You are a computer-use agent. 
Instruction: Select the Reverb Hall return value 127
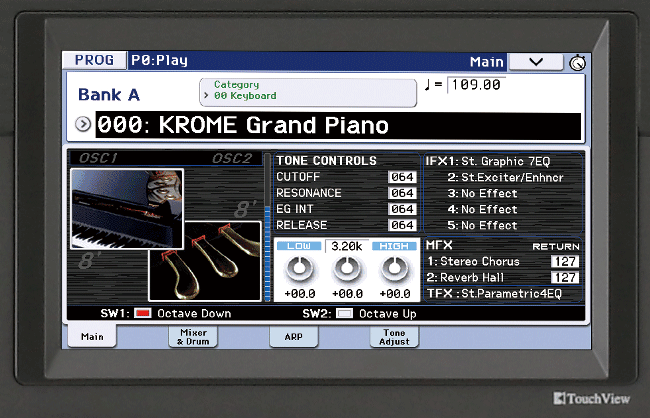tap(565, 277)
